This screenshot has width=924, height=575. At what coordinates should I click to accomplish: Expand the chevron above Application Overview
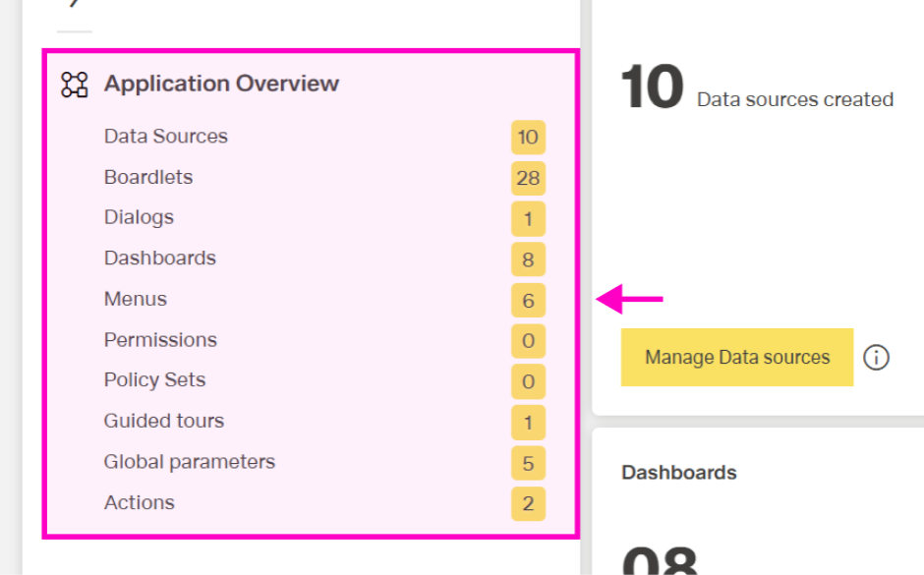point(74,4)
